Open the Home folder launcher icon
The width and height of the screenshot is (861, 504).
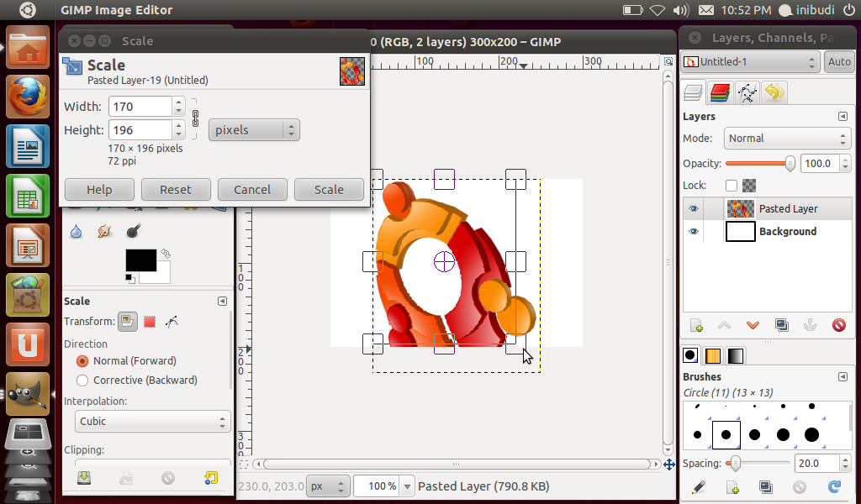28,47
